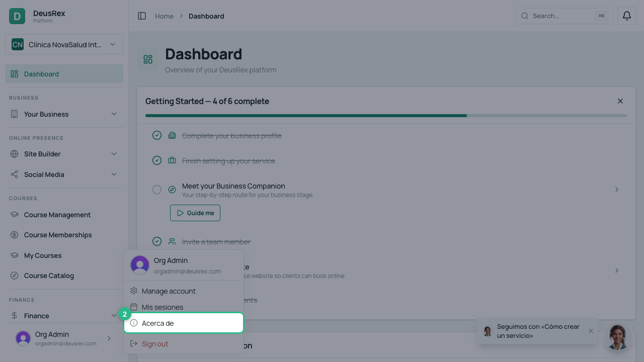This screenshot has width=644, height=362.
Task: Click the Dashboard breadcrumb
Action: click(206, 16)
